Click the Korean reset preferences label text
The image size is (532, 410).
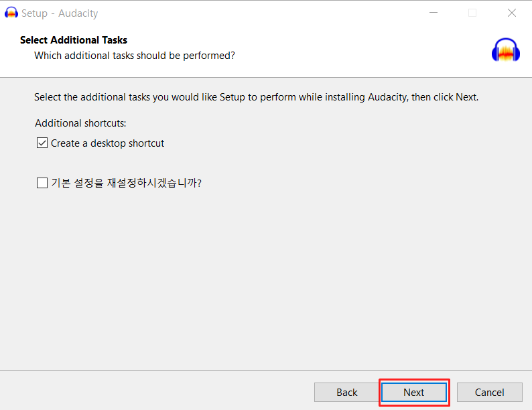pos(126,183)
